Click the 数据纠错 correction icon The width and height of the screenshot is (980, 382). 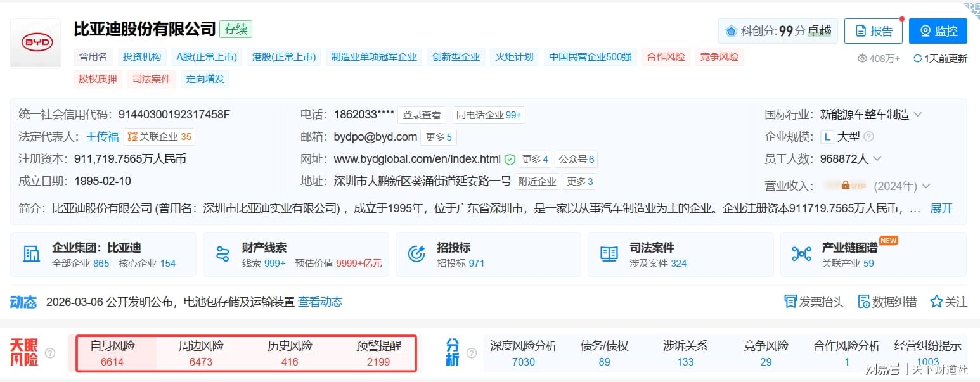(863, 302)
